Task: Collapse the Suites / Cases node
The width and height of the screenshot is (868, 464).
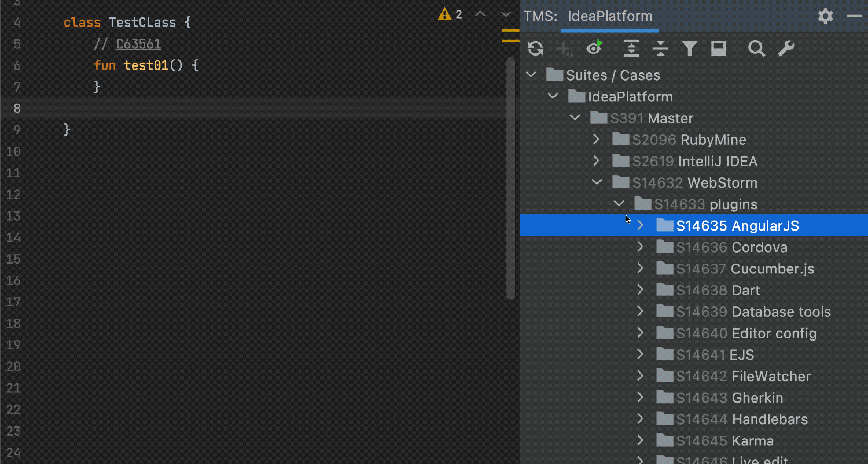Action: pyautogui.click(x=531, y=75)
